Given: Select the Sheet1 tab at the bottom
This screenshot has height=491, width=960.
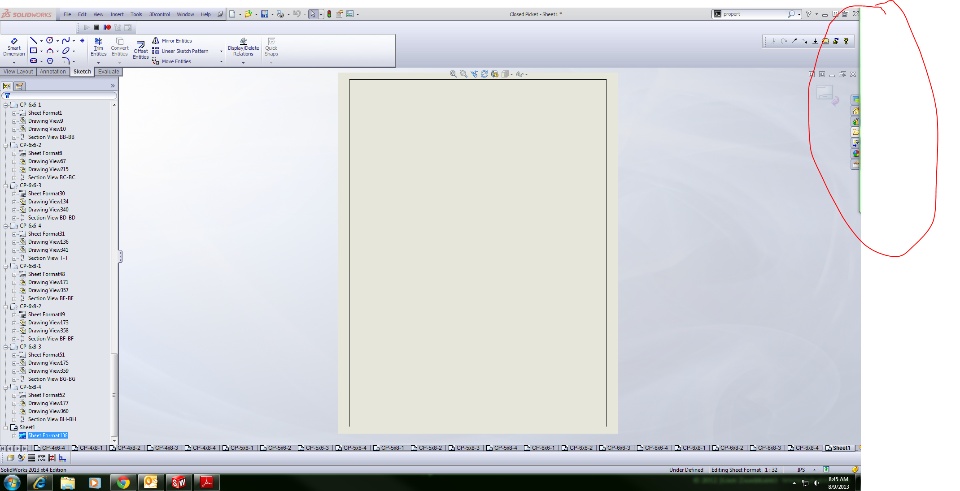Looking at the screenshot, I should point(838,448).
